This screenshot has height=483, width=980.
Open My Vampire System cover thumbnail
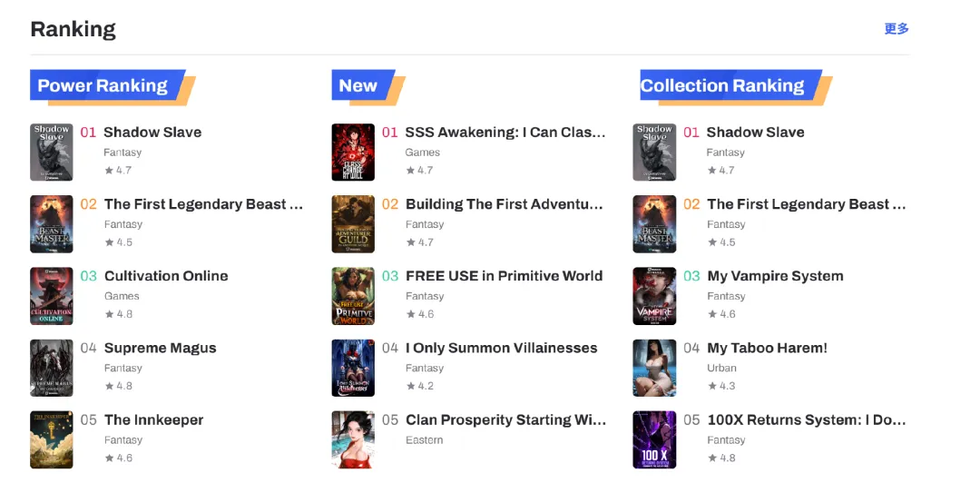tap(654, 296)
